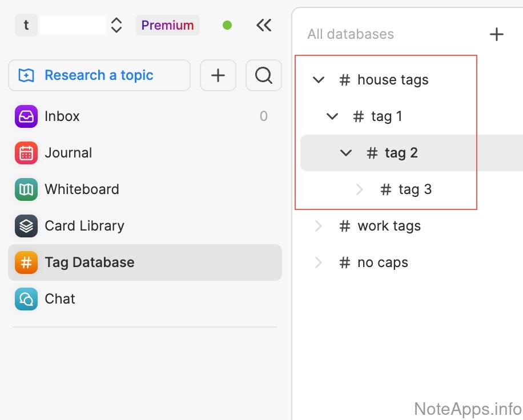Viewport: 523px width, 420px height.
Task: Expand the no caps database
Action: click(x=319, y=262)
